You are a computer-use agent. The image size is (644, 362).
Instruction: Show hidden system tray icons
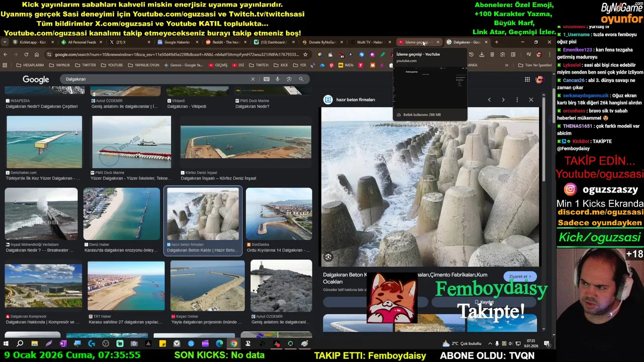tap(490, 343)
